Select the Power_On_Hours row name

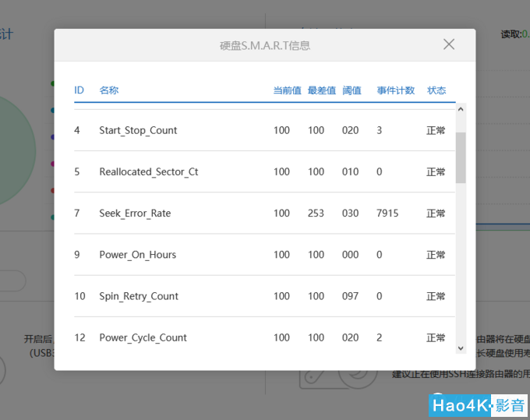click(x=138, y=255)
